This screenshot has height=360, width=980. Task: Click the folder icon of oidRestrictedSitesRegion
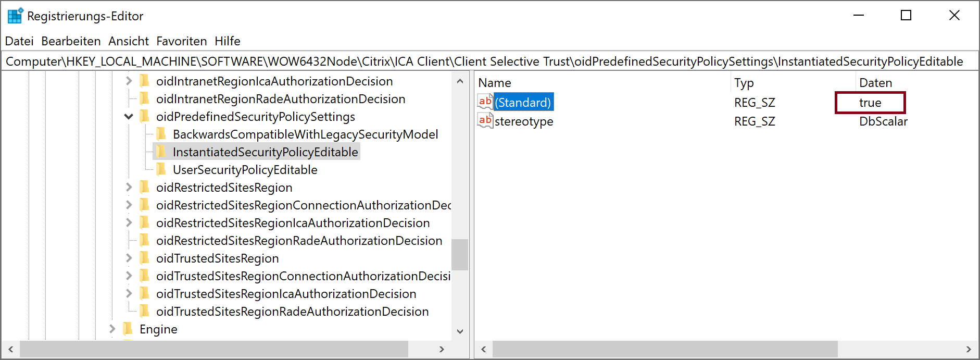145,187
